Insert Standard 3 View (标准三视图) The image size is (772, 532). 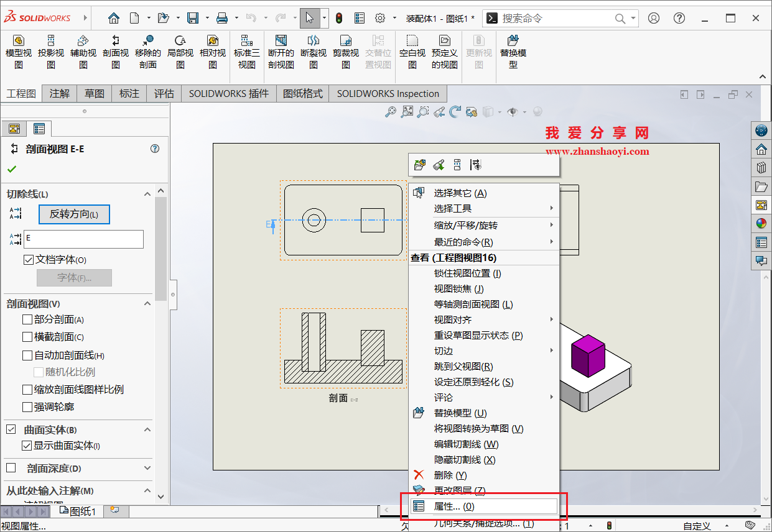click(247, 52)
